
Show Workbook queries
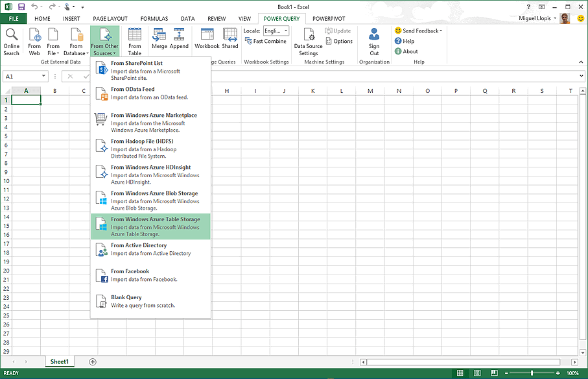click(207, 39)
